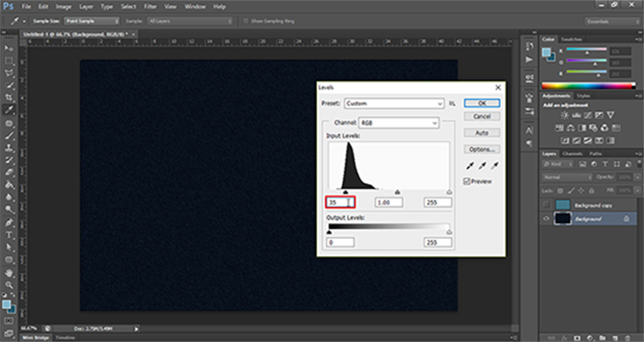This screenshot has width=644, height=342.
Task: Select the Crop tool
Action: click(x=9, y=97)
